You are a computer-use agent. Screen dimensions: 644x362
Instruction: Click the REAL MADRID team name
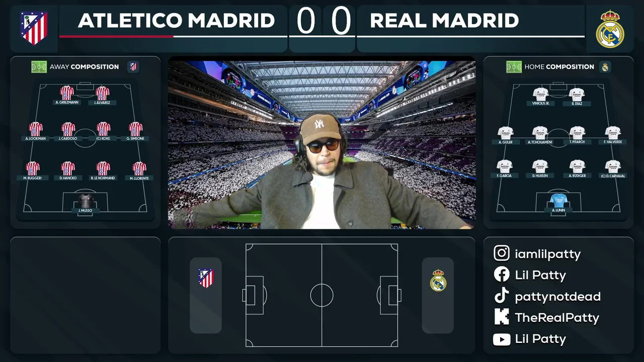click(x=444, y=21)
